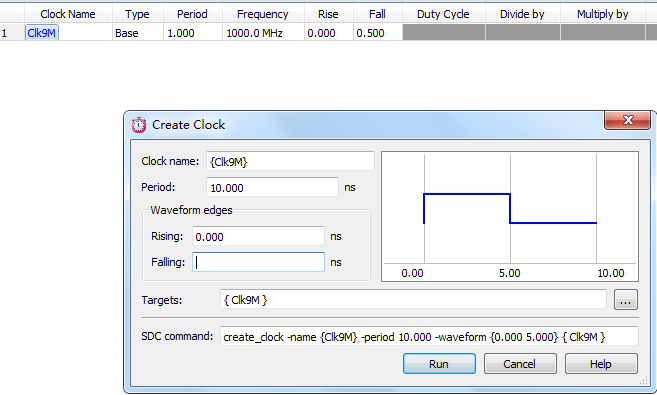The height and width of the screenshot is (395, 657).
Task: Click the Frequency column header
Action: pyautogui.click(x=263, y=14)
